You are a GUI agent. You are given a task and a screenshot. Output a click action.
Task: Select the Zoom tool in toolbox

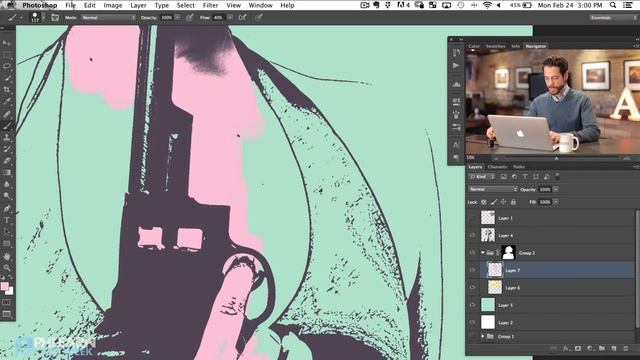(x=7, y=268)
